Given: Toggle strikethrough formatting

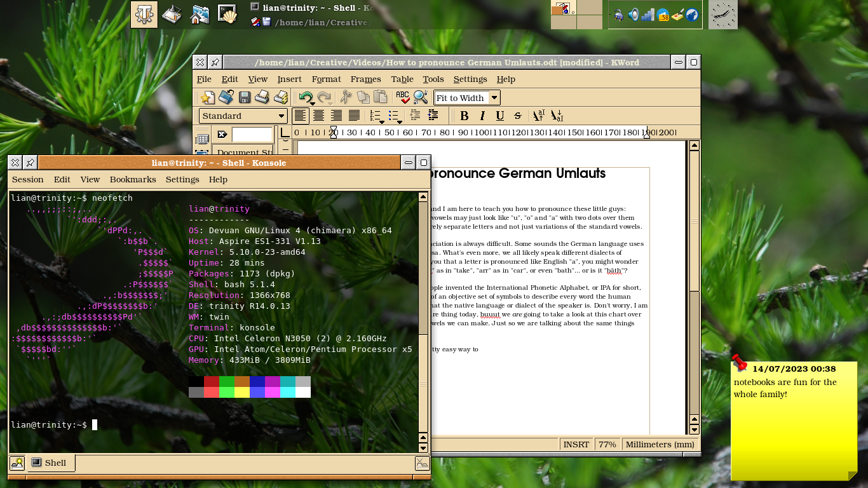Looking at the screenshot, I should pos(518,116).
